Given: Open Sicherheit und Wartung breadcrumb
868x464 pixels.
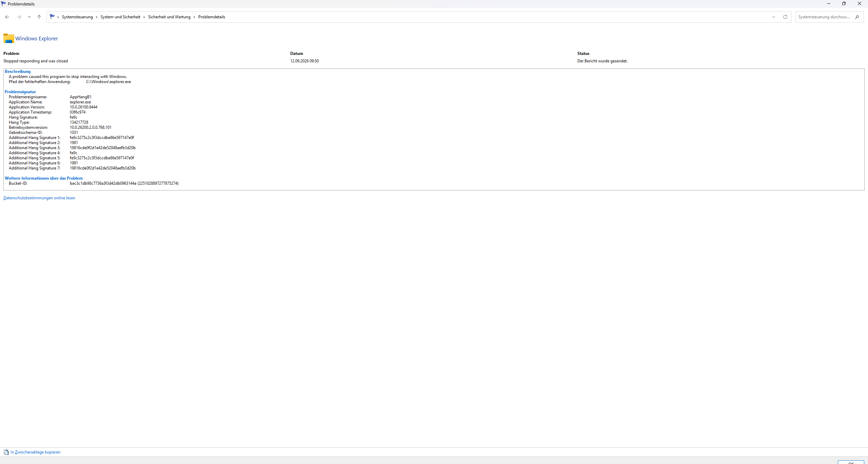Looking at the screenshot, I should tap(169, 17).
